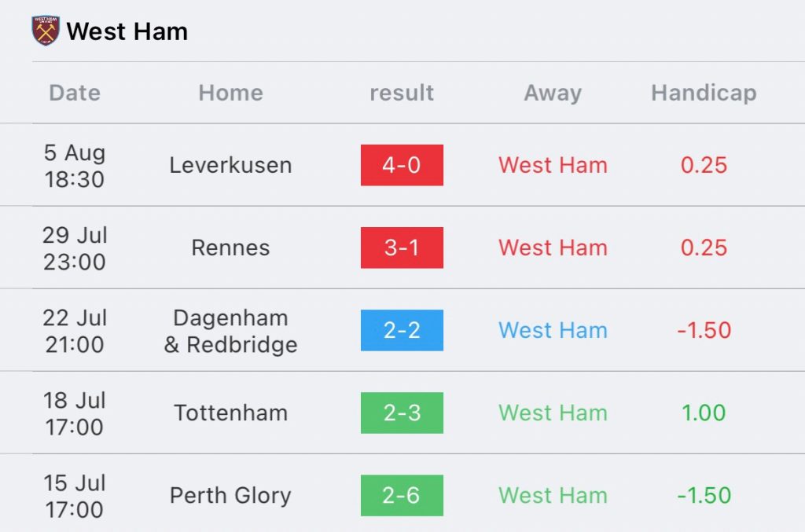805x532 pixels.
Task: Select the Away column header
Action: pyautogui.click(x=553, y=94)
